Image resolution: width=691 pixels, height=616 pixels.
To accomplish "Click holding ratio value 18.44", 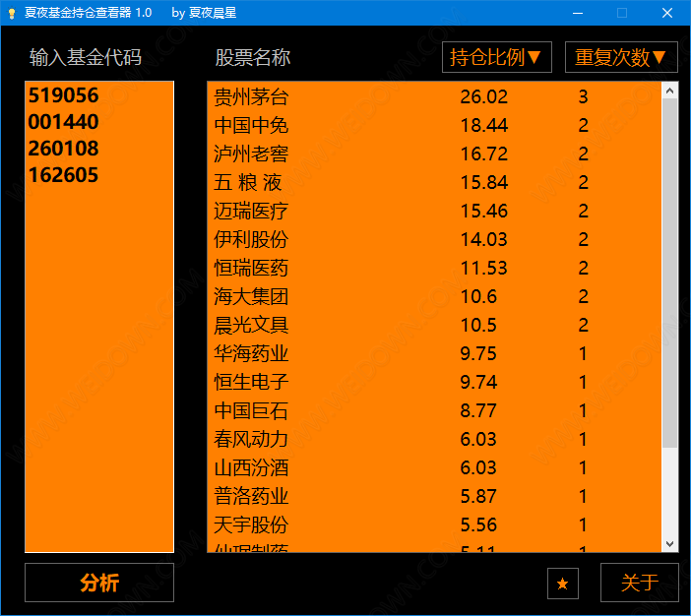I will (x=484, y=126).
